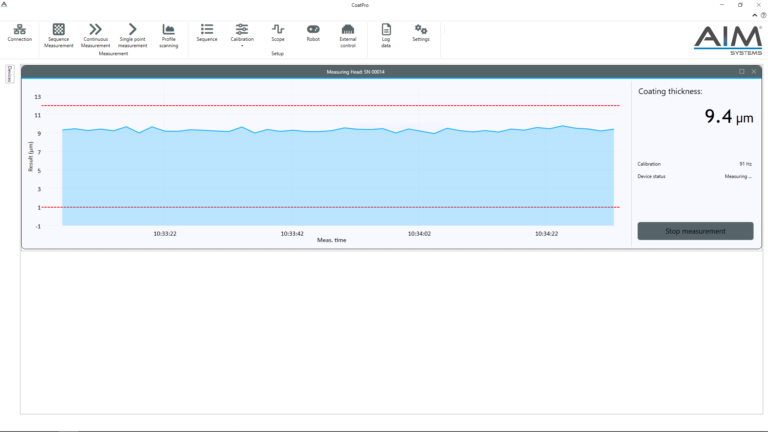Screen dimensions: 768x432
Task: Close the Measuring Head panel
Action: tap(753, 72)
